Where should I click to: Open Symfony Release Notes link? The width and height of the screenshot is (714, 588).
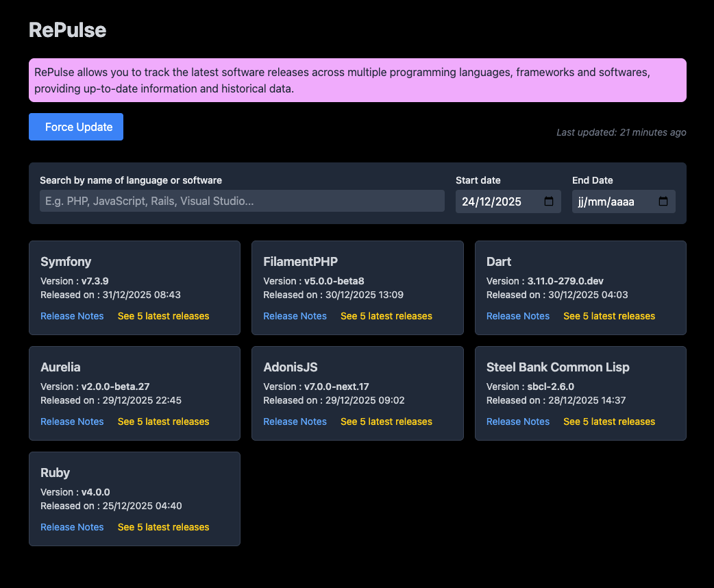tap(72, 316)
